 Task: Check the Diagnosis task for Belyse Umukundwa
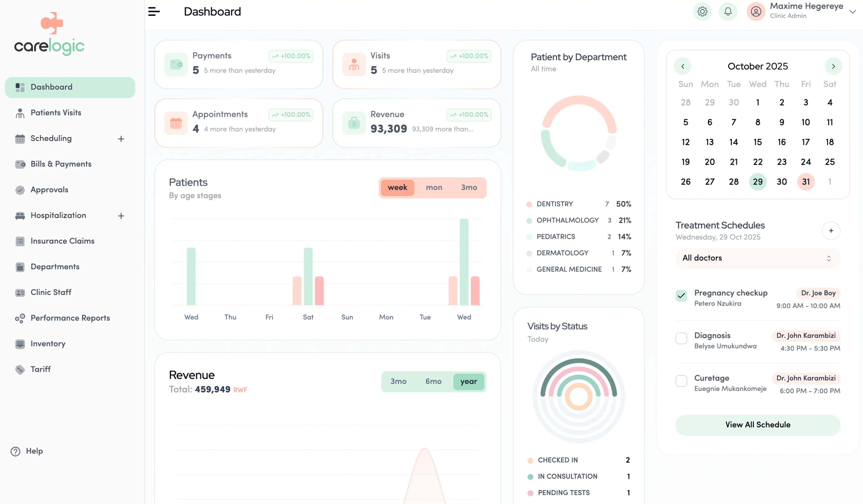(x=681, y=338)
